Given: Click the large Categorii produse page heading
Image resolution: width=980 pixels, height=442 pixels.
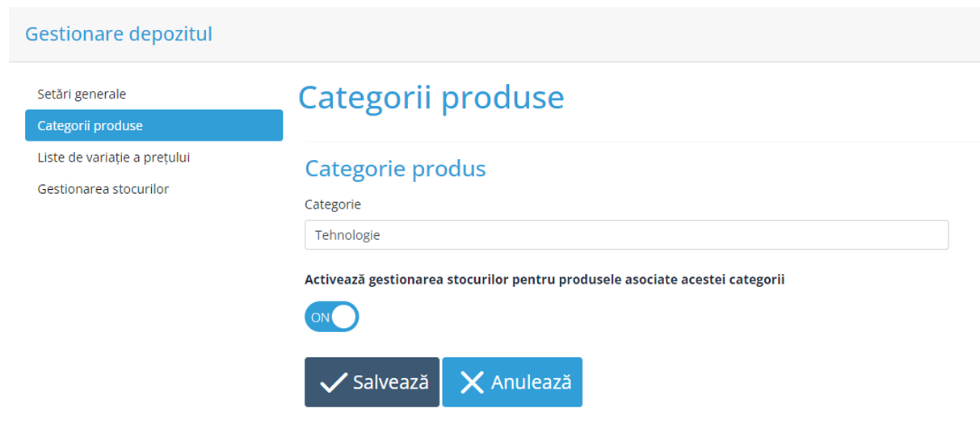Looking at the screenshot, I should pos(431,98).
